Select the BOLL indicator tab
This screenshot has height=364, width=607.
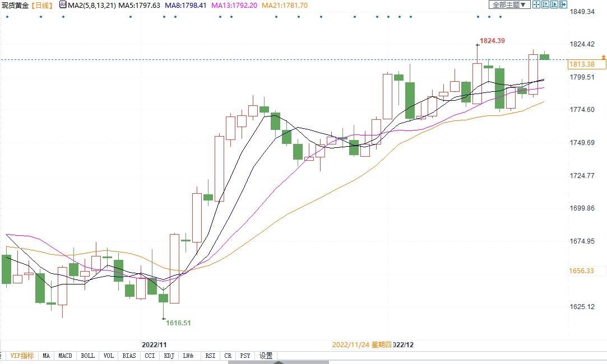click(x=87, y=356)
